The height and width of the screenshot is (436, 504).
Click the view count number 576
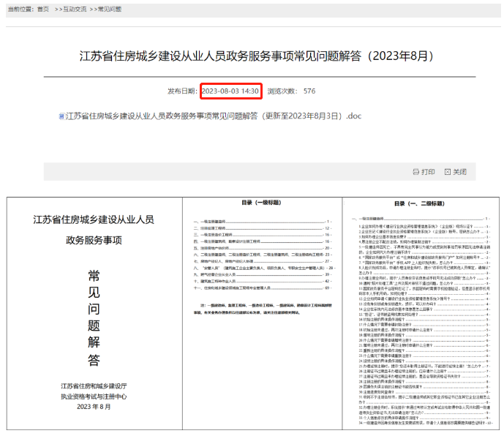point(309,91)
